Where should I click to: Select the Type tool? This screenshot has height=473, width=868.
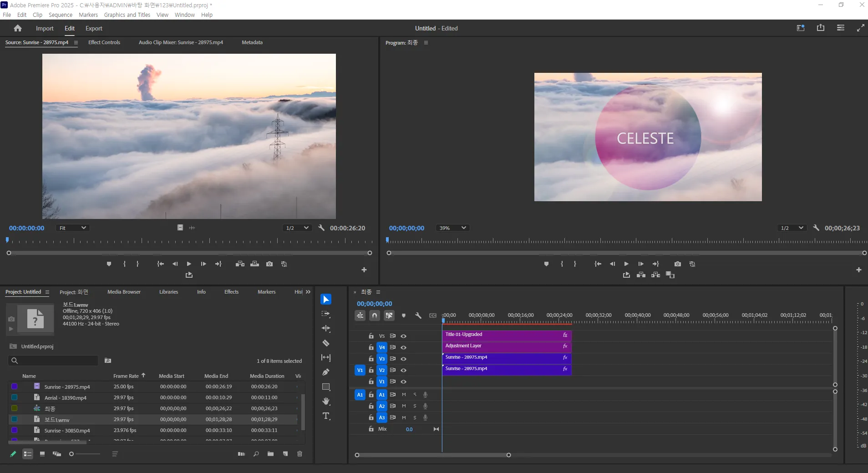click(326, 416)
